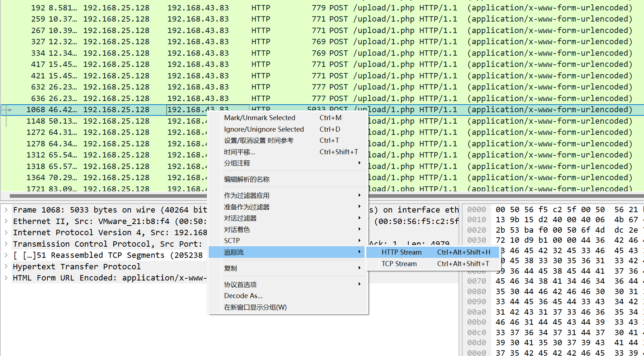Image resolution: width=644 pixels, height=356 pixels.
Task: Expand Transmission Control Protocol node
Action: 6,244
